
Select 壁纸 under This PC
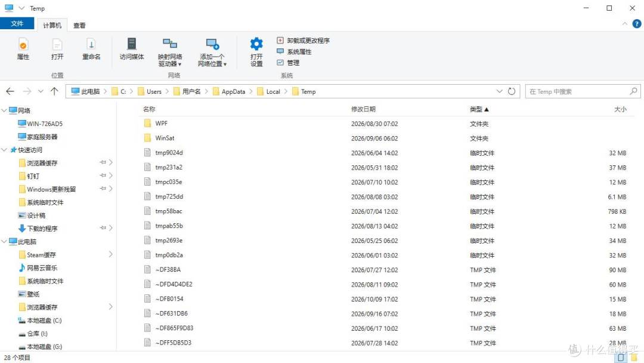click(29, 294)
